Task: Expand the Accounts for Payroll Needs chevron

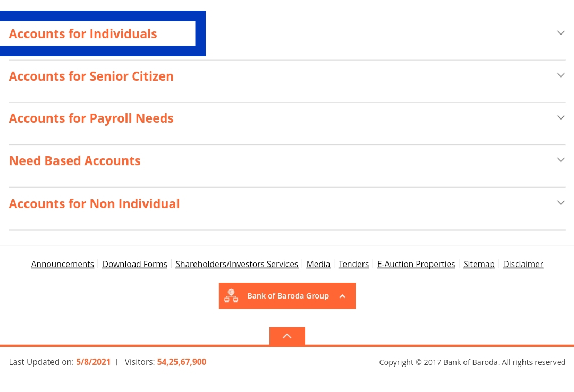Action: tap(561, 117)
